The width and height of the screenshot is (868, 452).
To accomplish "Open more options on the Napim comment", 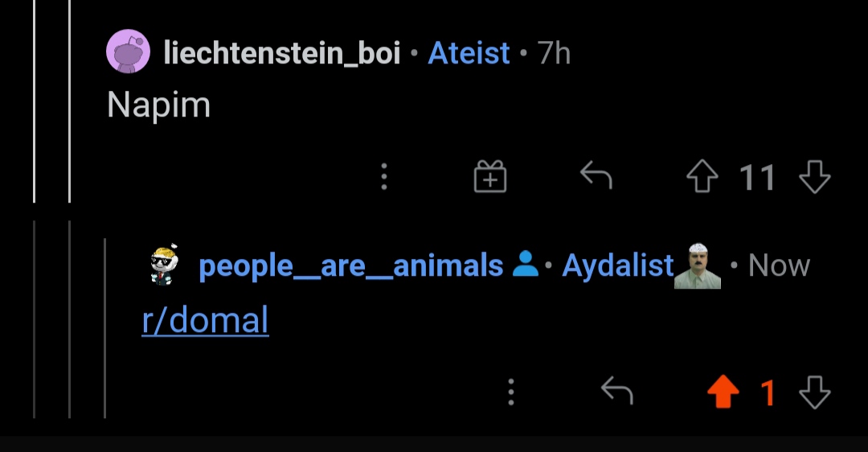I will (x=384, y=177).
